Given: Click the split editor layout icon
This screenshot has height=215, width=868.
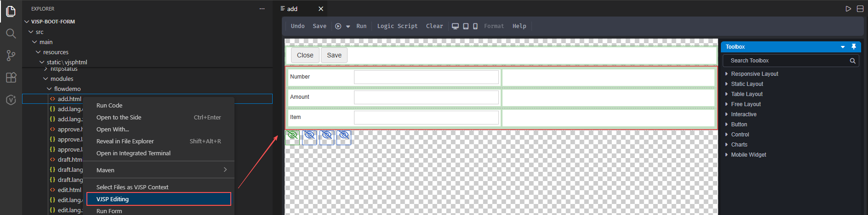Looking at the screenshot, I should tap(860, 9).
